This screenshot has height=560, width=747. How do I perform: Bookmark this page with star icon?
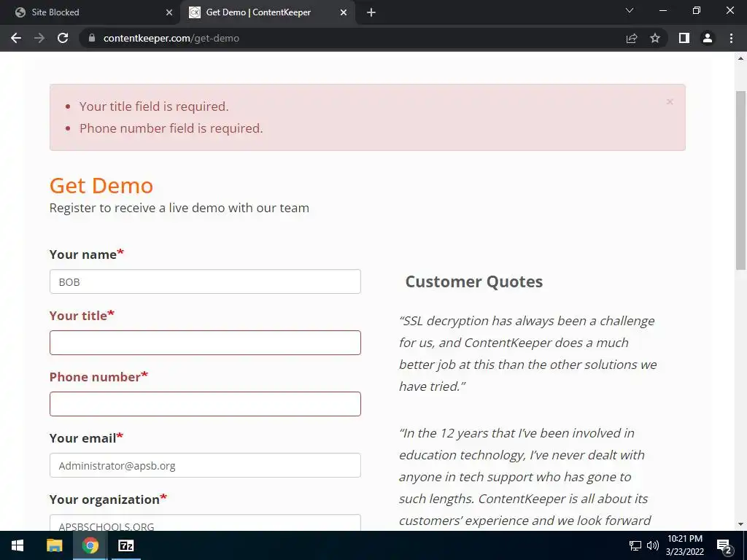point(655,38)
